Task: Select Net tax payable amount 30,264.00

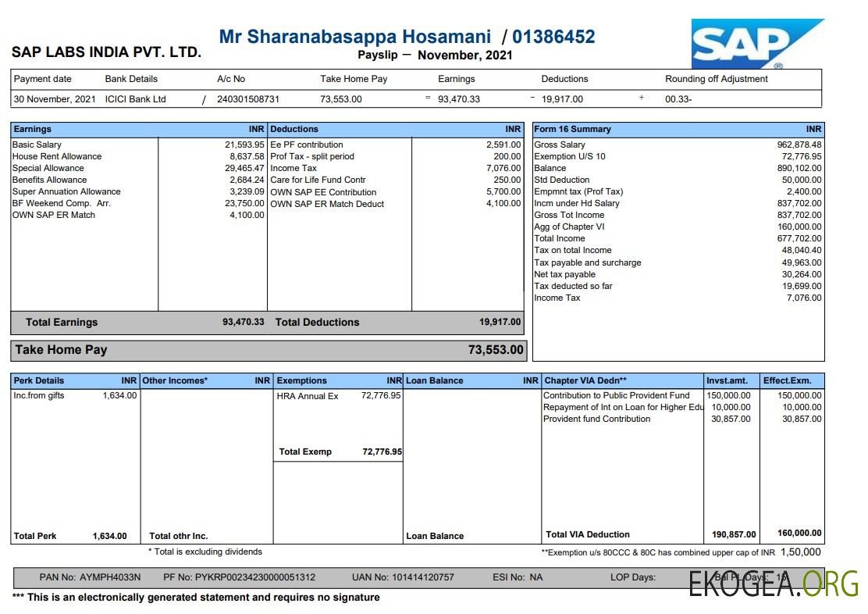Action: (x=802, y=274)
